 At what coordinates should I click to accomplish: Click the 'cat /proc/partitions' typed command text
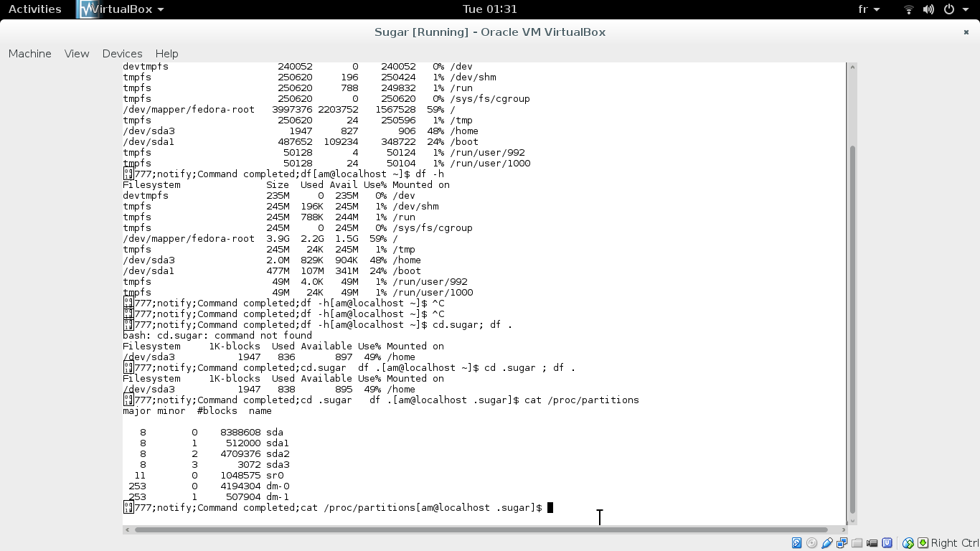click(x=582, y=400)
